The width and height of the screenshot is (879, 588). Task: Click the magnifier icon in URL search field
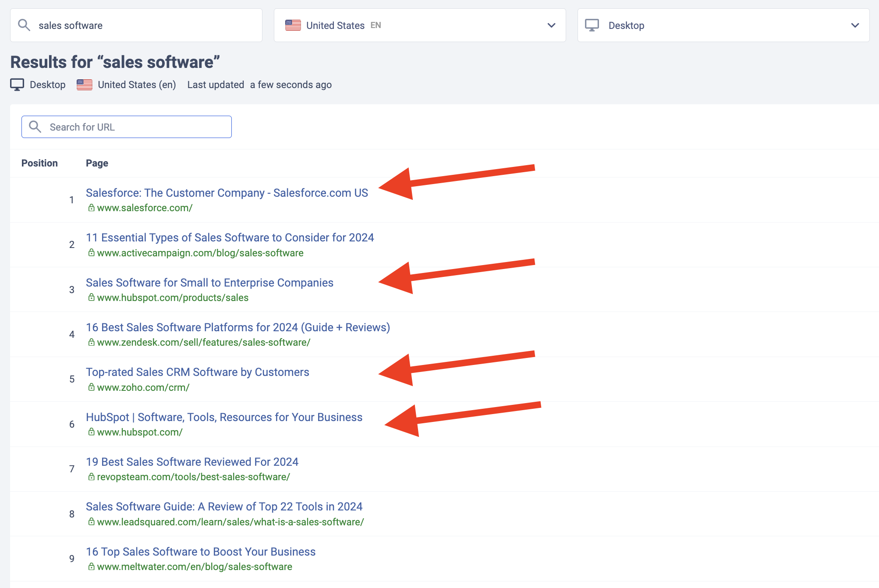pyautogui.click(x=35, y=127)
